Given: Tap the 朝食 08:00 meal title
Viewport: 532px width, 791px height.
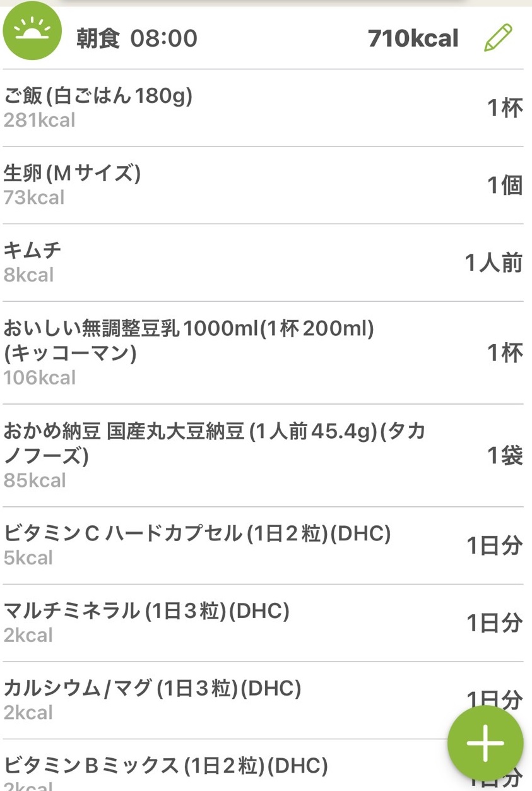Looking at the screenshot, I should (137, 39).
